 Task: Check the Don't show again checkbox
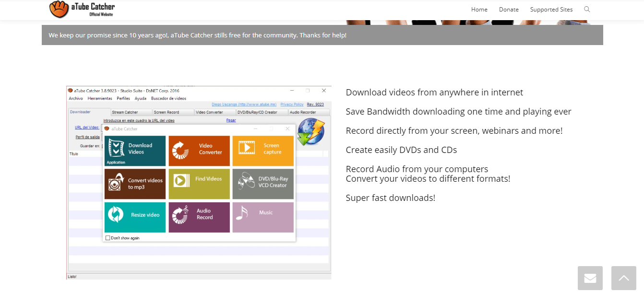(108, 238)
